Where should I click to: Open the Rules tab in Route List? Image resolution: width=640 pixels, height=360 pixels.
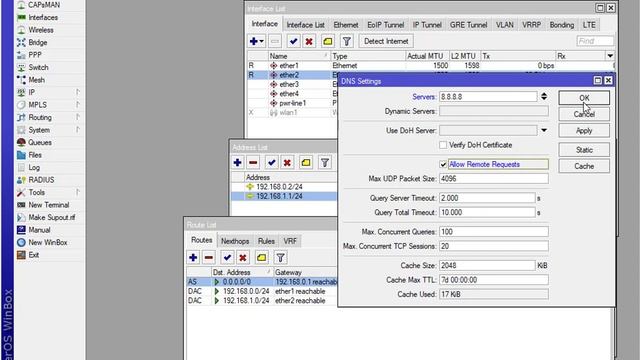(266, 241)
